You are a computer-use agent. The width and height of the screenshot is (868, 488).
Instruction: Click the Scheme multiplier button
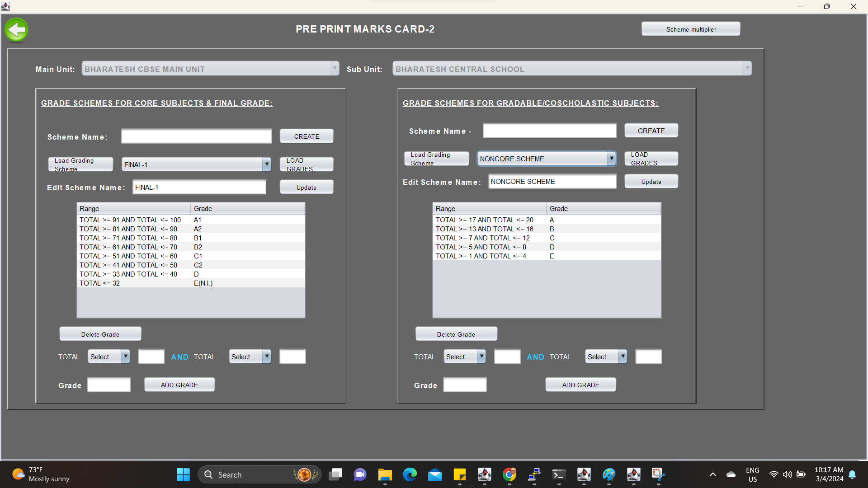pos(690,29)
